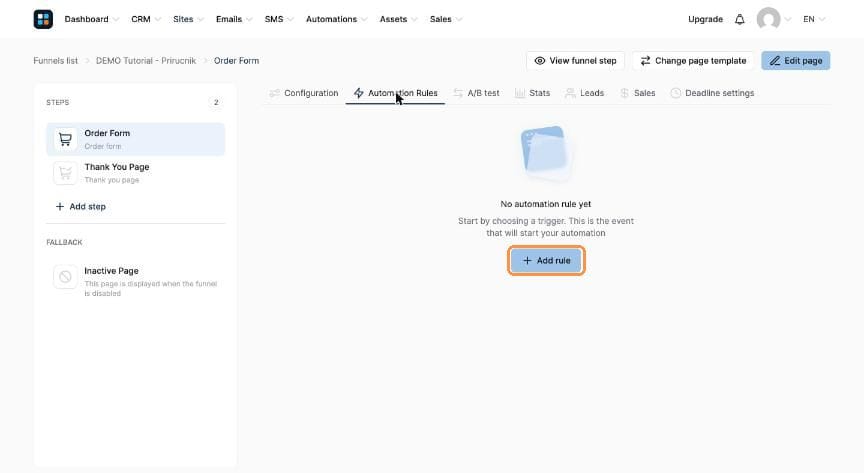Viewport: 864px width, 473px height.
Task: Click Change page template button
Action: click(693, 61)
